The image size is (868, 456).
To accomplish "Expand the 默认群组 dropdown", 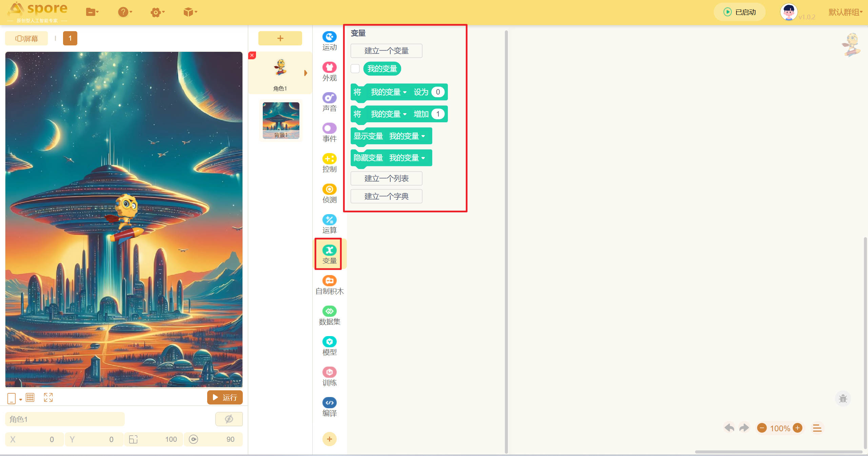I will coord(845,12).
